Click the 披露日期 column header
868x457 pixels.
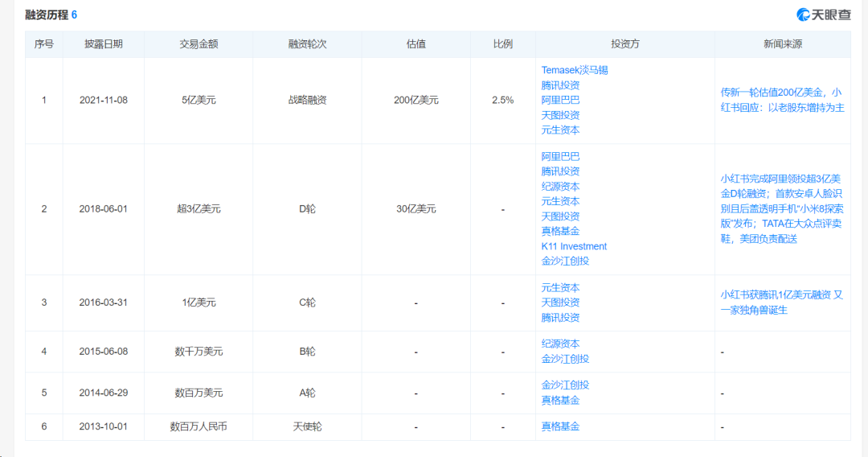coord(104,44)
